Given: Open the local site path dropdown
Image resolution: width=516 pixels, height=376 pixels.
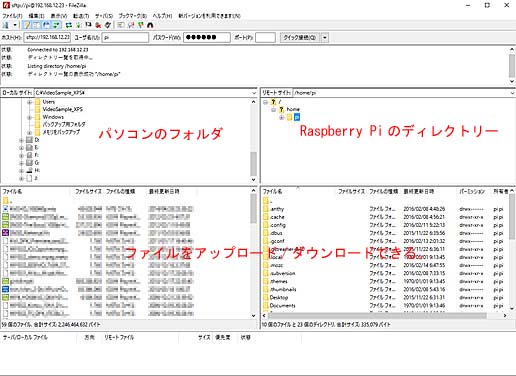Looking at the screenshot, I should pos(254,93).
